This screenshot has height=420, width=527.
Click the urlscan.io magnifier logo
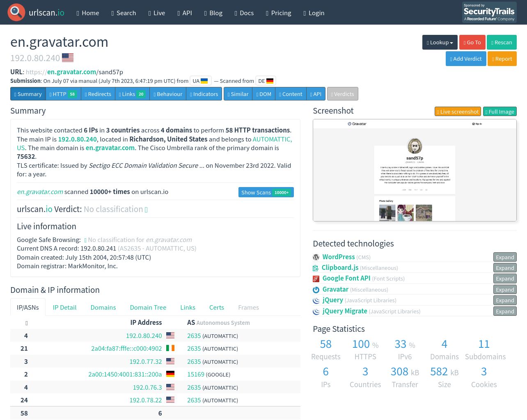tap(16, 12)
